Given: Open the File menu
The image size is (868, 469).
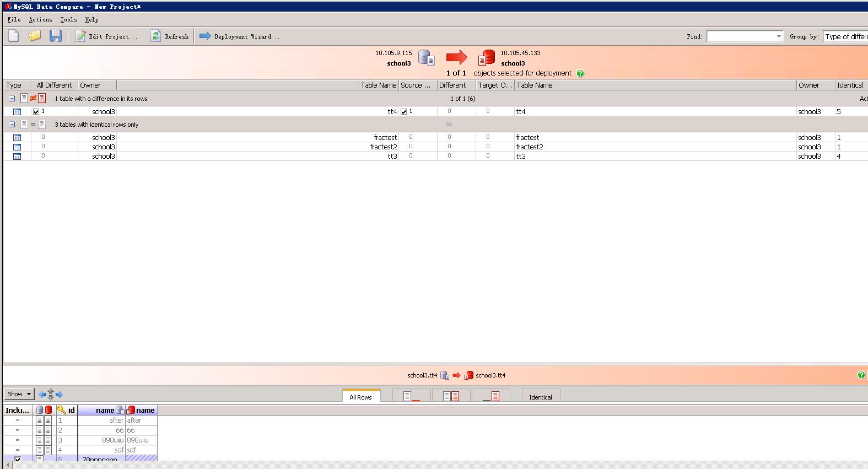Looking at the screenshot, I should [14, 19].
